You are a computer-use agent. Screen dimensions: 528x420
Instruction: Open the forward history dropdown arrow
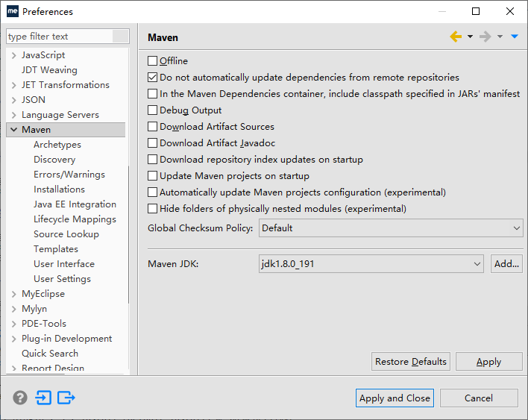(x=500, y=37)
